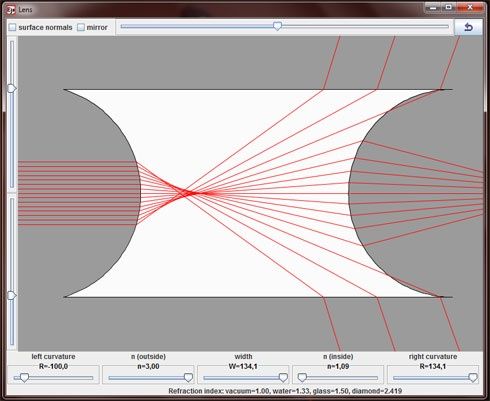Click the width slider thumb
This screenshot has height=401, width=490.
pyautogui.click(x=283, y=377)
